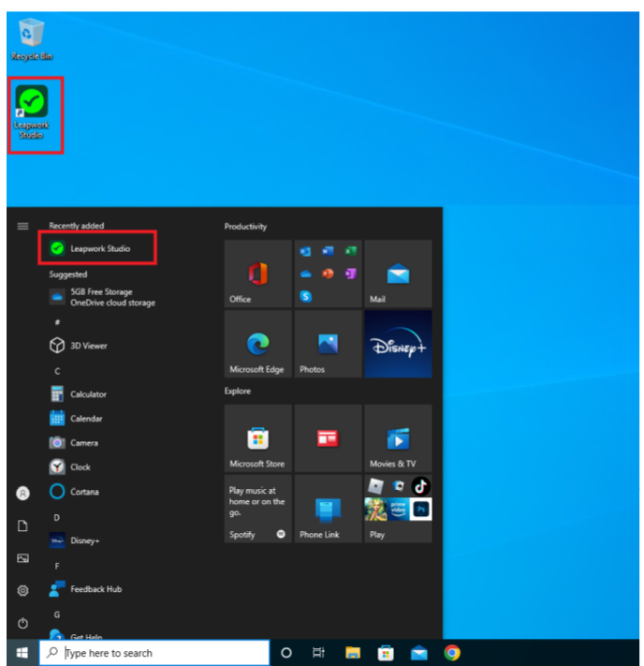Open TikTok in the Play tile
The image size is (644, 666).
pos(420,486)
